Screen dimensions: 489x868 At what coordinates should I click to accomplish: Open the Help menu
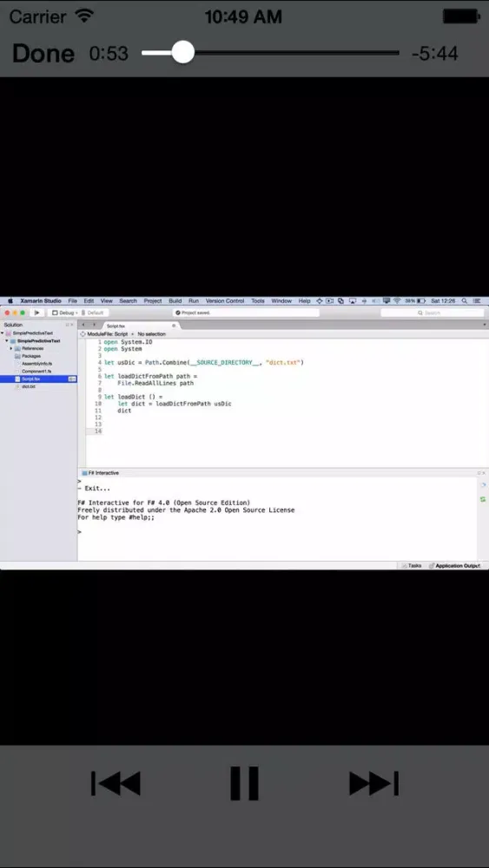pos(305,300)
